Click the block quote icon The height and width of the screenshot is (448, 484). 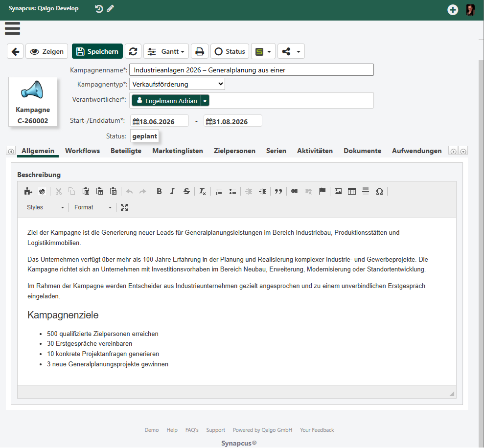tap(278, 191)
